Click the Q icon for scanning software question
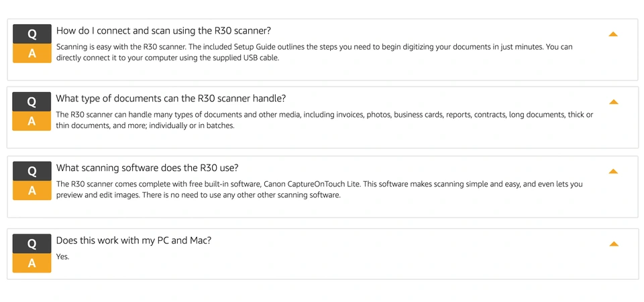The width and height of the screenshot is (644, 302). (32, 171)
